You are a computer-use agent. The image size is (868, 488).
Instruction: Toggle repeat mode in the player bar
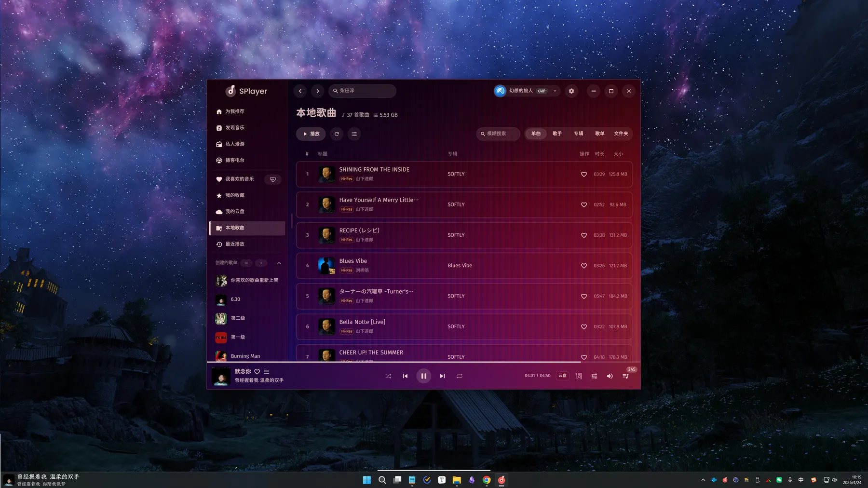click(460, 376)
